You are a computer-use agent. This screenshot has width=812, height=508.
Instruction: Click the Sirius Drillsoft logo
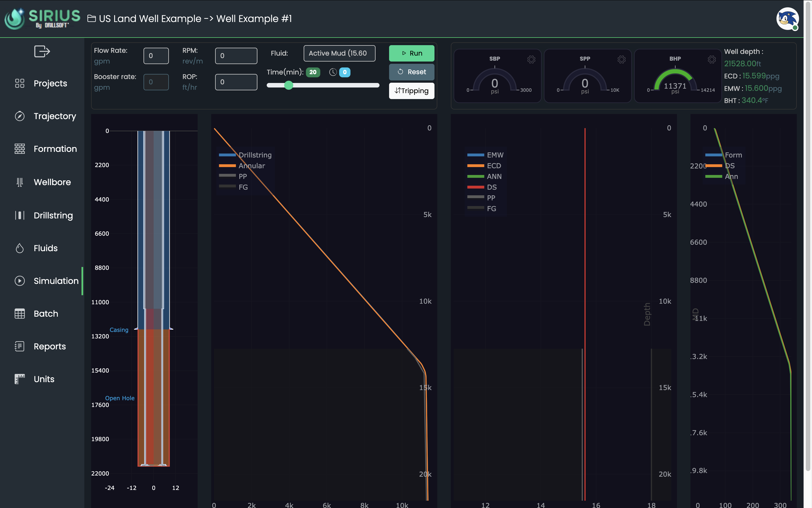pos(42,18)
